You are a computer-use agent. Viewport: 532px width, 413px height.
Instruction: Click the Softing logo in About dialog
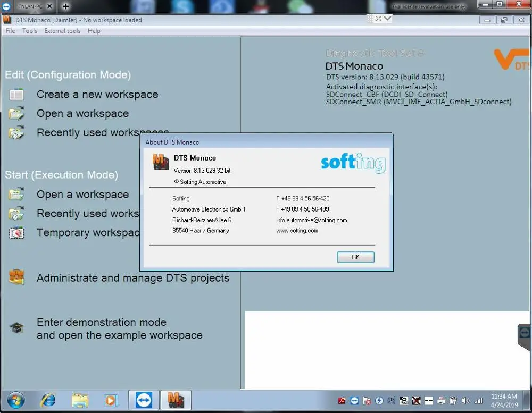(x=353, y=163)
